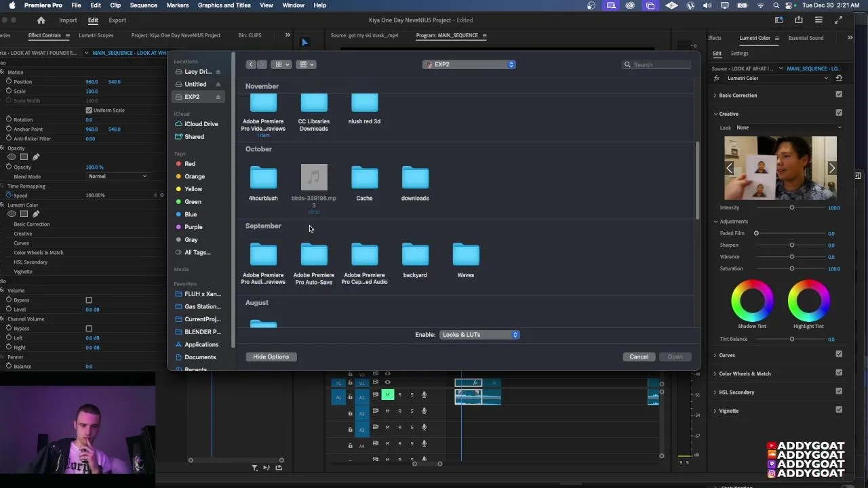Click the Search field in file dialog
Screen dimensions: 868x488
click(x=657, y=64)
